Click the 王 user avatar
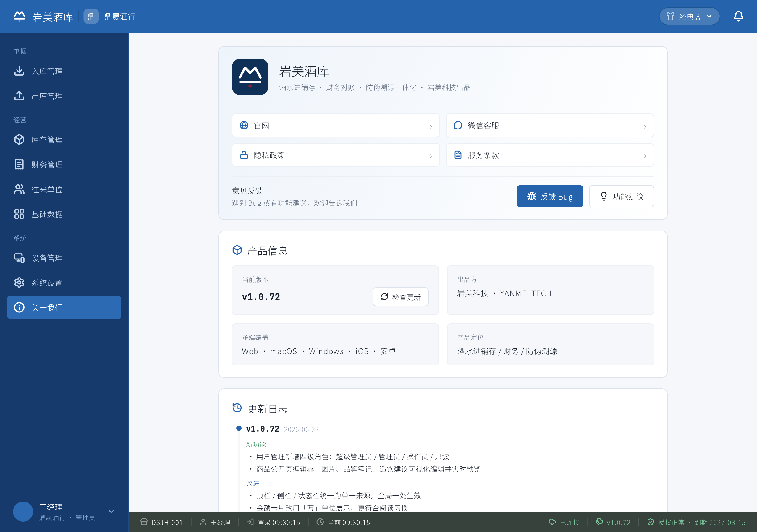The height and width of the screenshot is (532, 757). click(23, 512)
